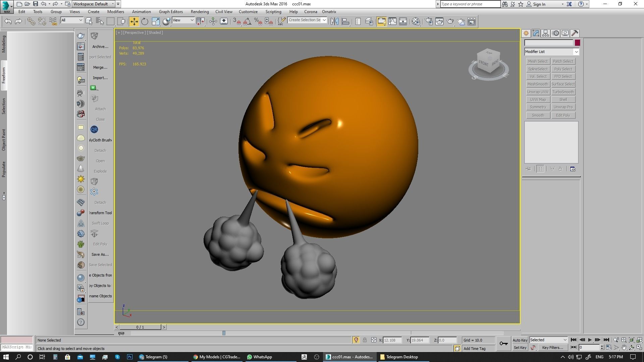Toggle Percent Snap
Viewport: 644px width, 362px height.
[258, 21]
